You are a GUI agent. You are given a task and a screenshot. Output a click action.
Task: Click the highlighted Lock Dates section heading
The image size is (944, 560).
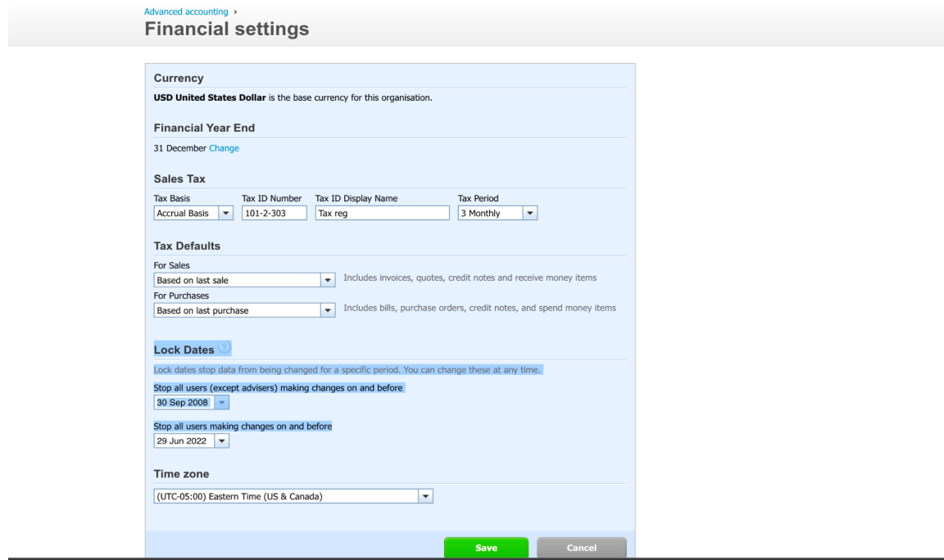pos(183,349)
